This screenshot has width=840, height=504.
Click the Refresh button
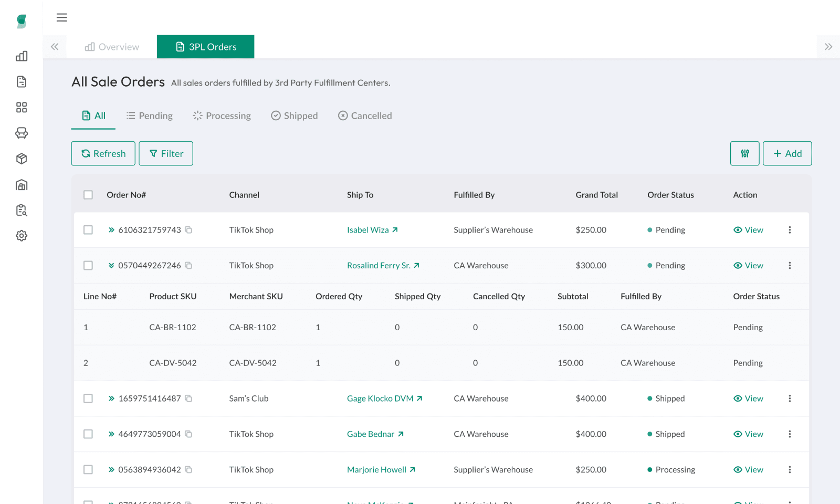103,153
